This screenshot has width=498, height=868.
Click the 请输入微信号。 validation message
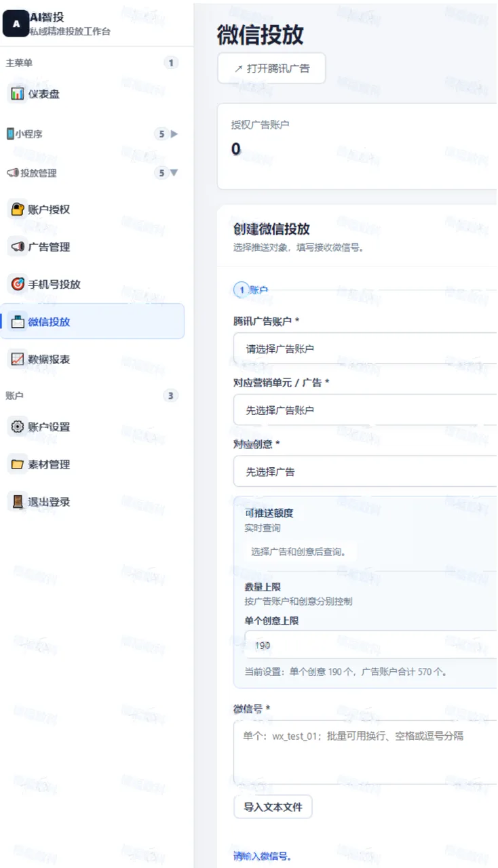pos(263,856)
